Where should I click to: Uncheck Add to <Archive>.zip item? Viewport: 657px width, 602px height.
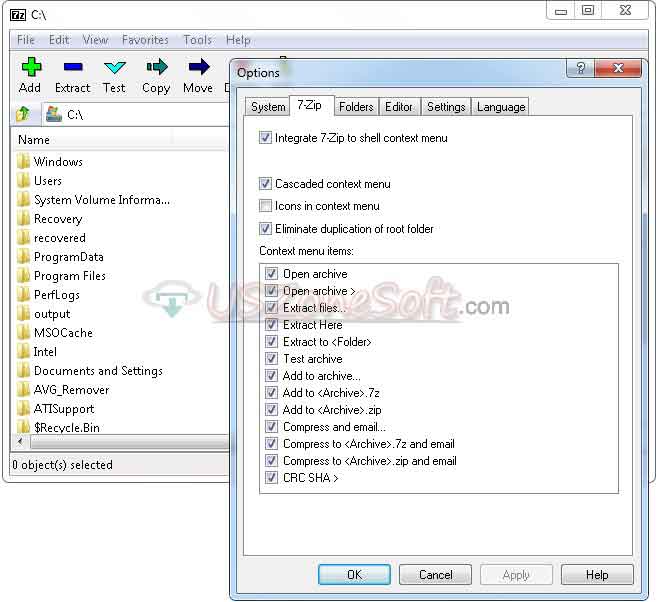pyautogui.click(x=272, y=410)
